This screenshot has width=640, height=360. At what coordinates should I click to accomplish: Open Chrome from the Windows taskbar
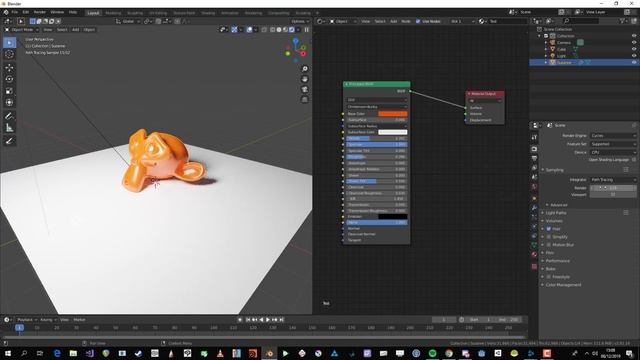point(449,353)
